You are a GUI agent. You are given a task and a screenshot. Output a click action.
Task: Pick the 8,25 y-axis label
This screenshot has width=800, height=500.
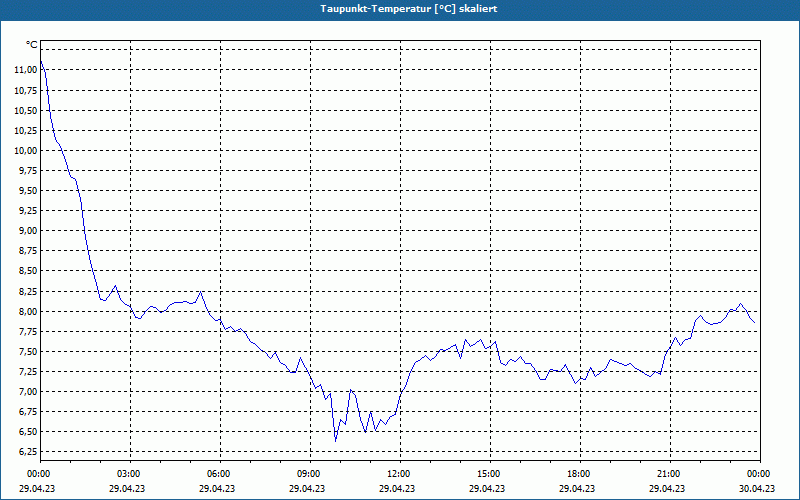coord(28,292)
